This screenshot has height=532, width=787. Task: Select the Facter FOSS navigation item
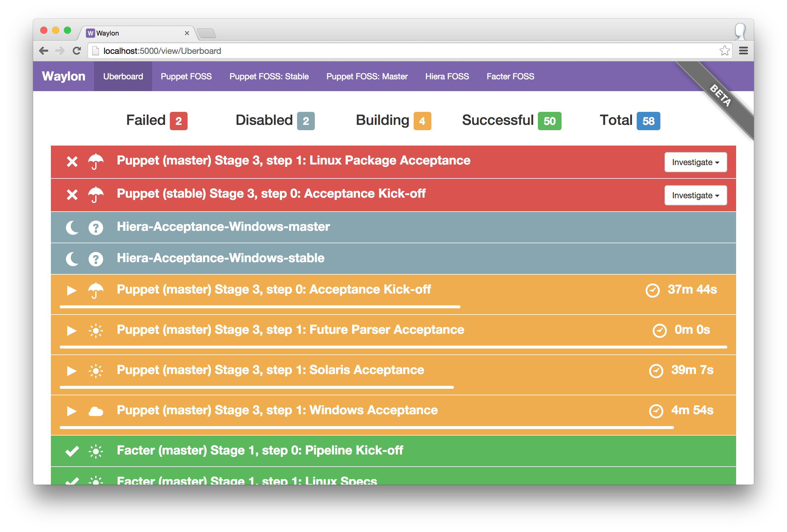[510, 77]
